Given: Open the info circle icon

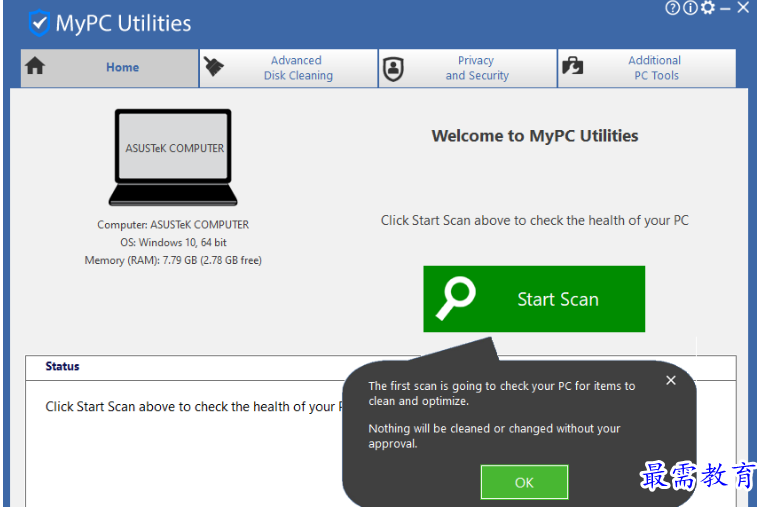Looking at the screenshot, I should pyautogui.click(x=690, y=8).
